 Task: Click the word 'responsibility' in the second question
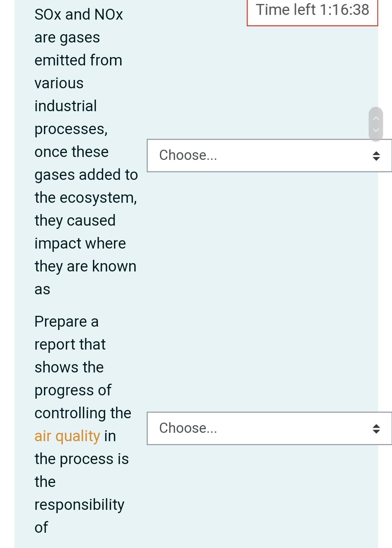(79, 504)
